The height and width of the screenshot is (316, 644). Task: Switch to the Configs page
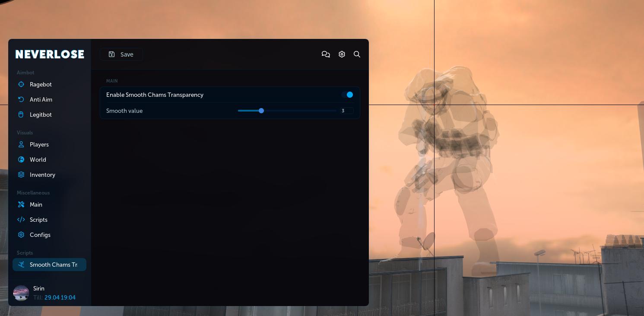coord(40,235)
